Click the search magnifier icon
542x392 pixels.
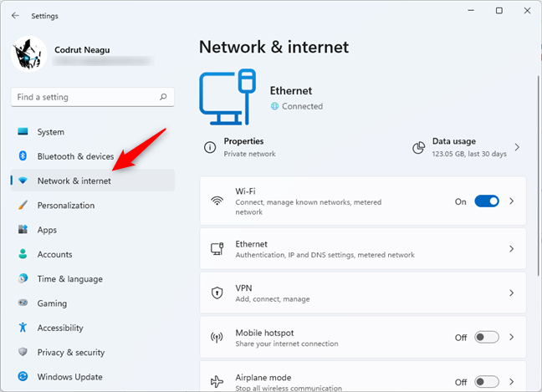[163, 97]
